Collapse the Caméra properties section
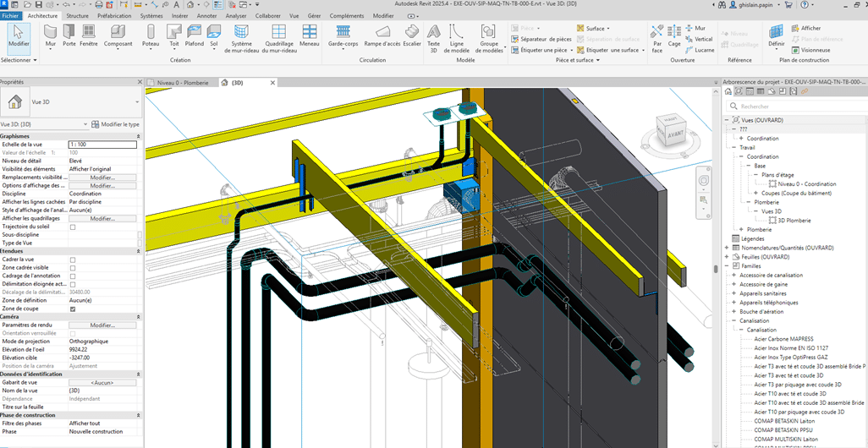868x448 pixels. pos(138,317)
